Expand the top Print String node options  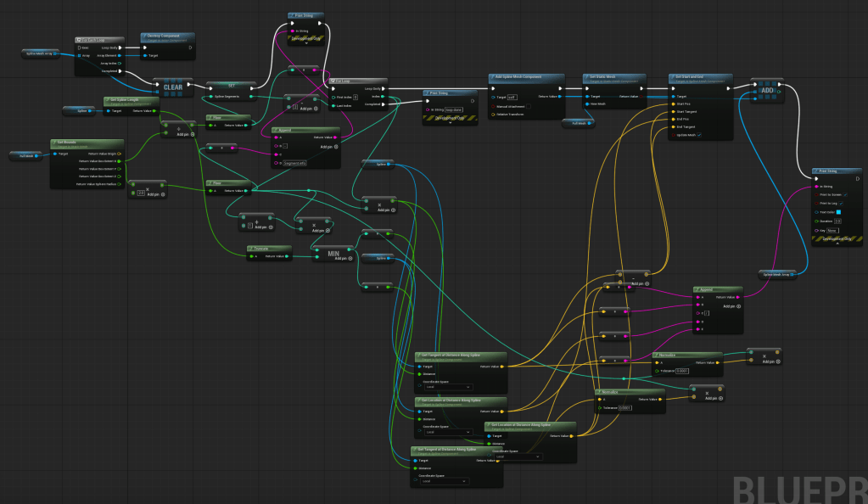(x=305, y=38)
